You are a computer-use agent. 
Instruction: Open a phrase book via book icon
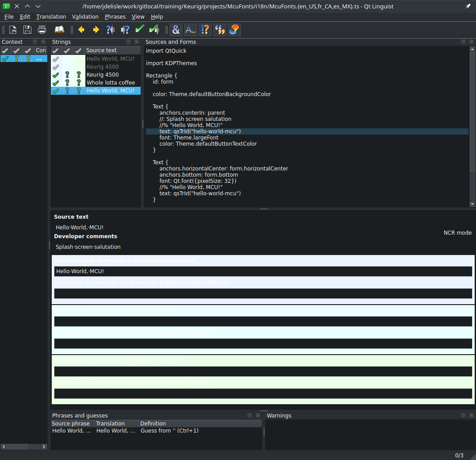click(x=59, y=30)
